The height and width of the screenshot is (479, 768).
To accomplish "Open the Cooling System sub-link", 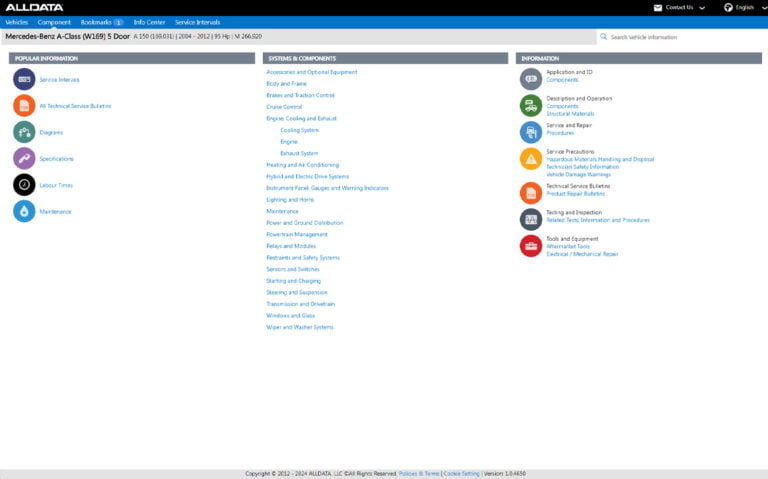I will [299, 130].
